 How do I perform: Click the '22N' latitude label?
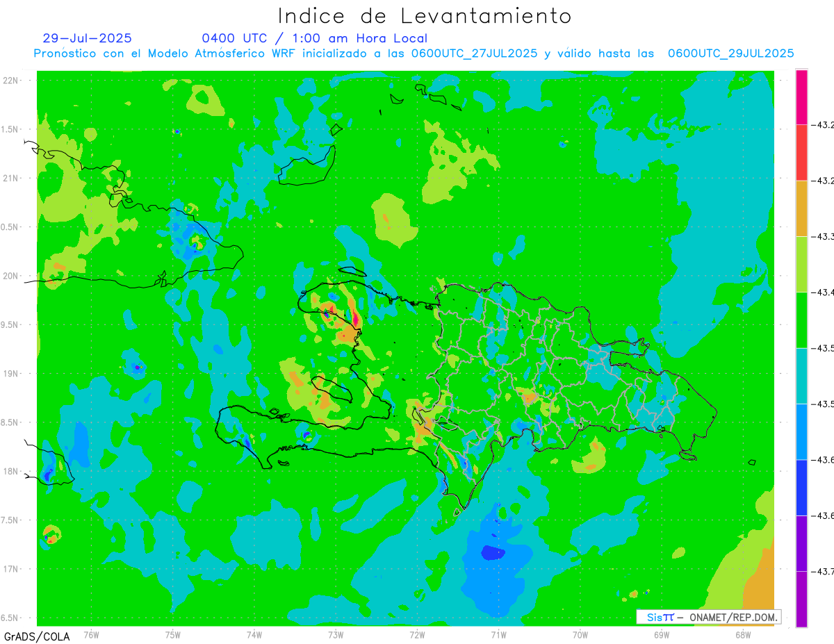[x=10, y=81]
